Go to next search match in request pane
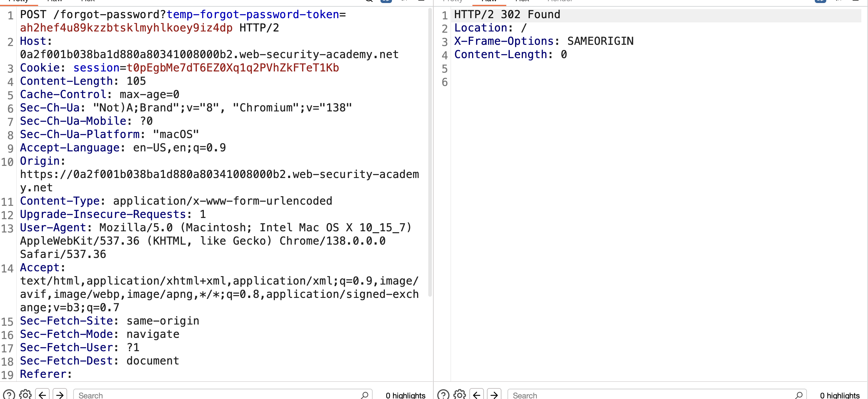868x399 pixels. click(60, 395)
